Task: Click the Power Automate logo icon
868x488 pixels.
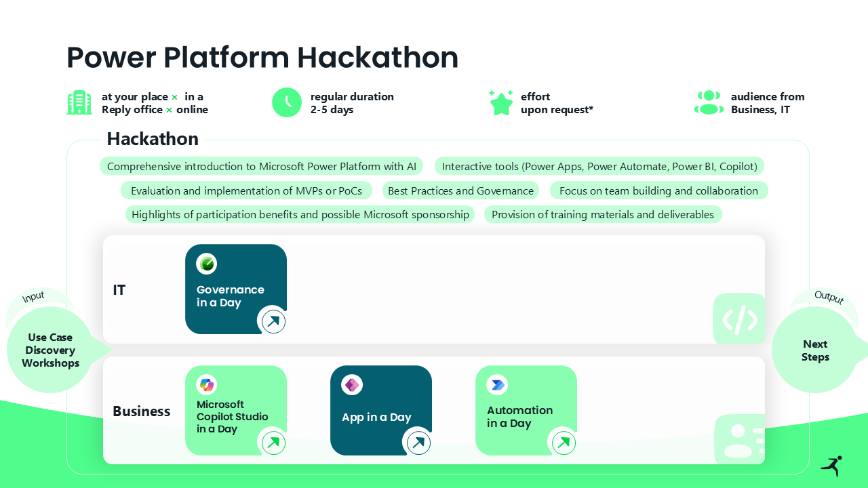Action: pos(497,385)
